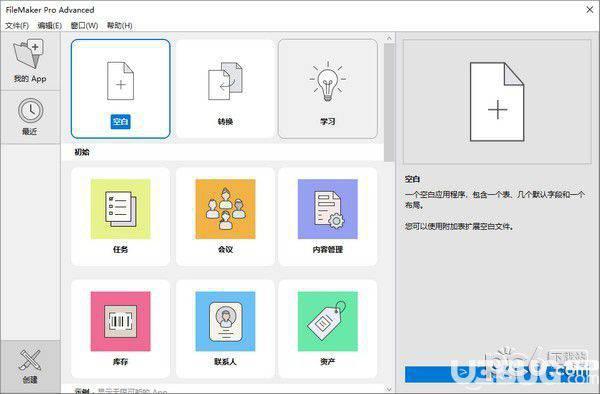The width and height of the screenshot is (600, 394).
Task: Open the 学习 learn option
Action: 328,89
